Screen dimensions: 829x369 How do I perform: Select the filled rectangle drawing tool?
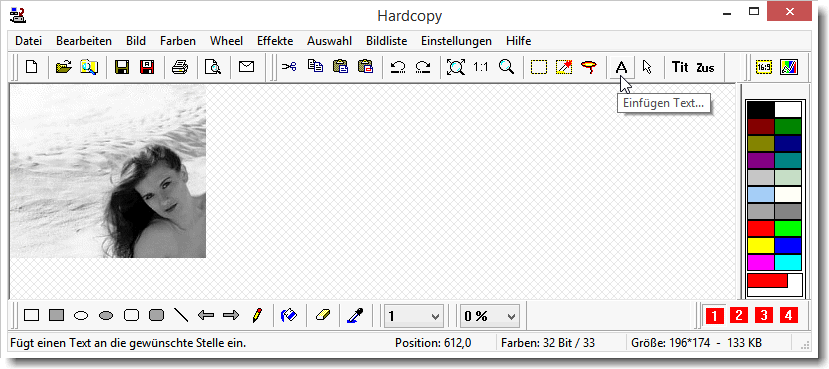click(x=57, y=316)
